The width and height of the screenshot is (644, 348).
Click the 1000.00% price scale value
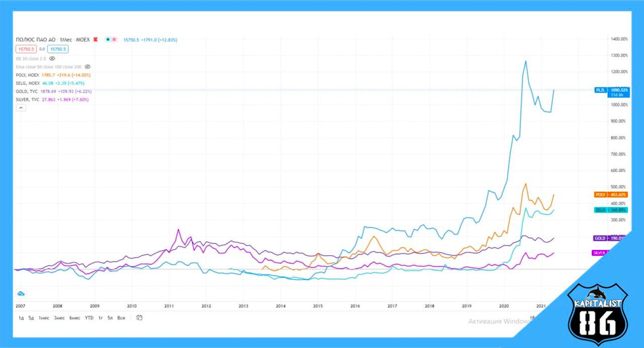point(619,105)
